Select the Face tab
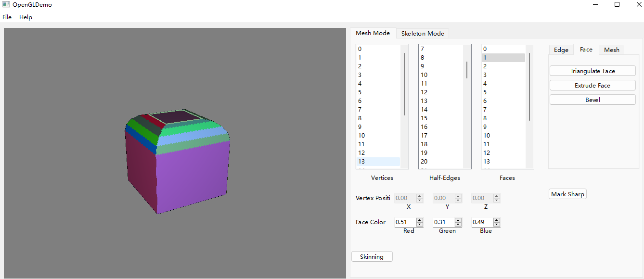 click(586, 49)
